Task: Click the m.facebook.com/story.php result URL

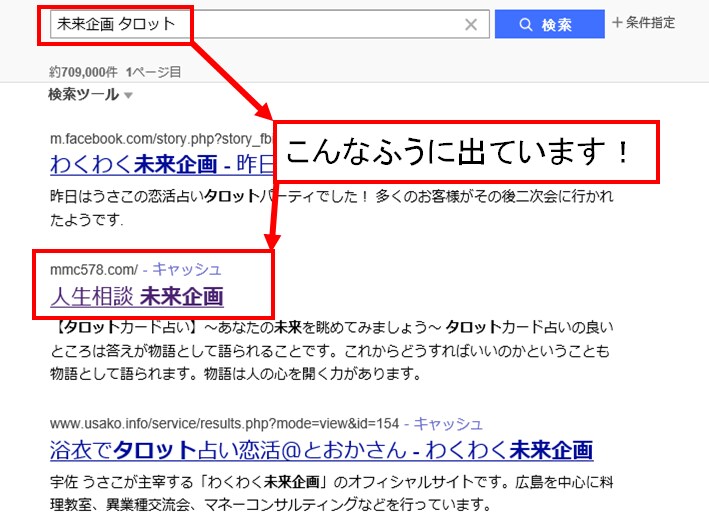Action: [161, 139]
